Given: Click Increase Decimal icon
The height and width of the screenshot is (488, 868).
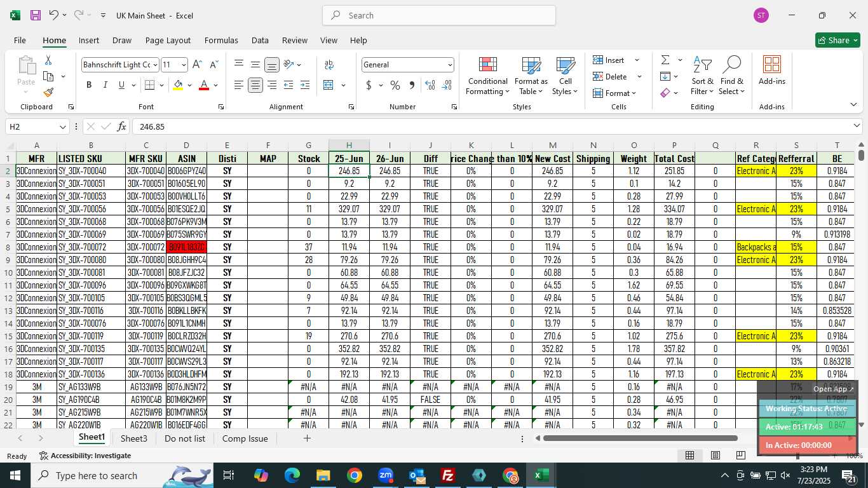Looking at the screenshot, I should [430, 85].
